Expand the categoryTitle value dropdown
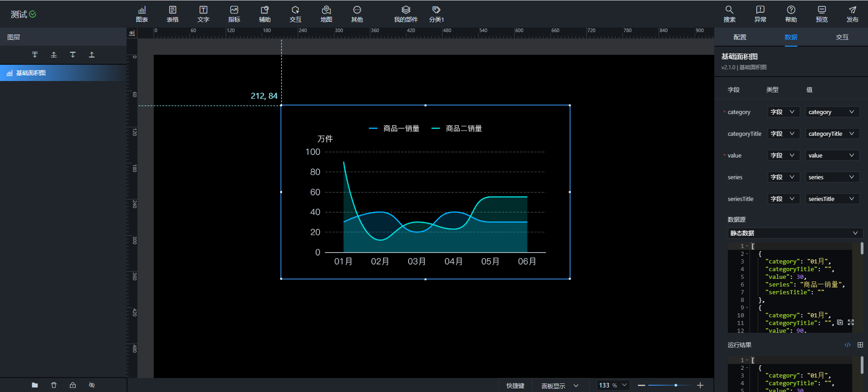868x392 pixels. 832,134
